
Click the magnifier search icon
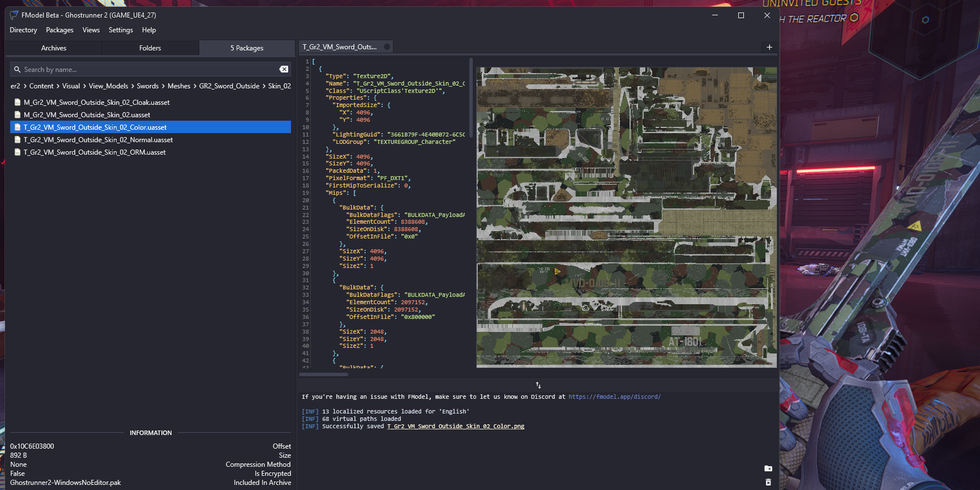pos(17,69)
